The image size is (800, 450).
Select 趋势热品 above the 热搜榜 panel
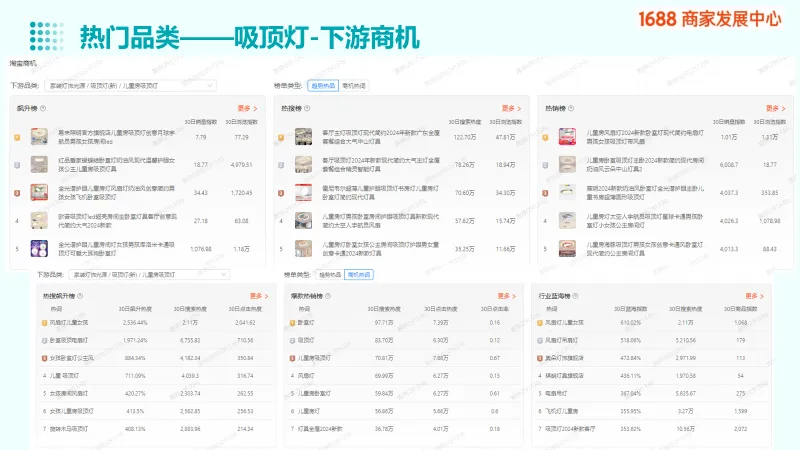(322, 86)
